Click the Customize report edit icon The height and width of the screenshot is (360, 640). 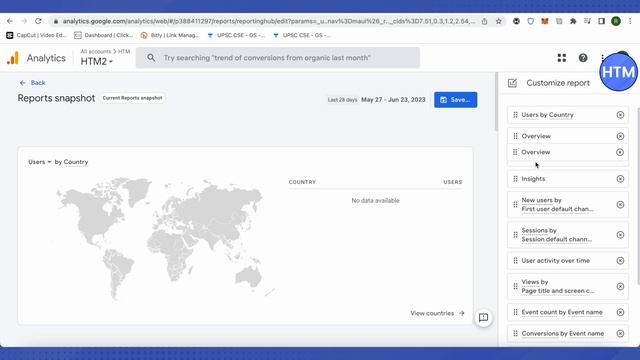512,83
